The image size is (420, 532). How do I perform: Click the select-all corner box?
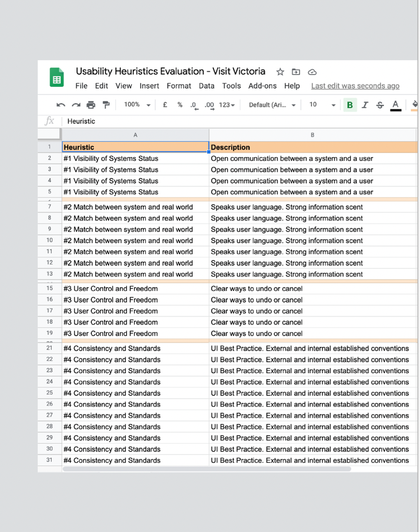[x=50, y=135]
